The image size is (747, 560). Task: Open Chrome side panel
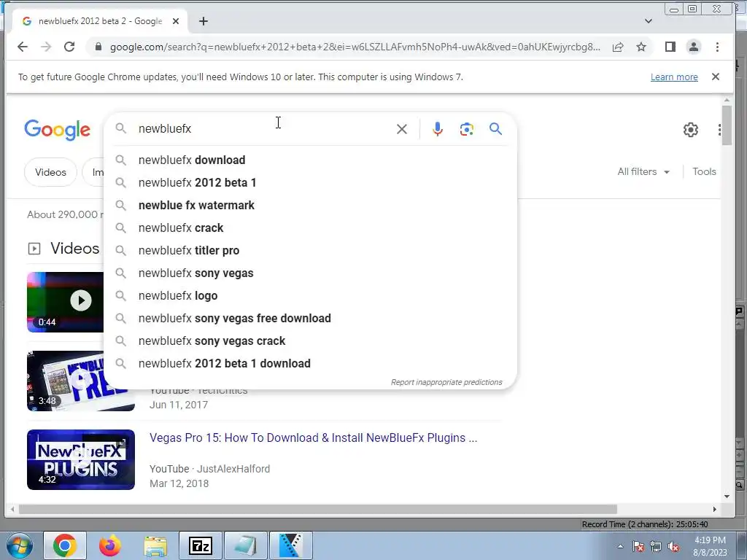pyautogui.click(x=670, y=47)
